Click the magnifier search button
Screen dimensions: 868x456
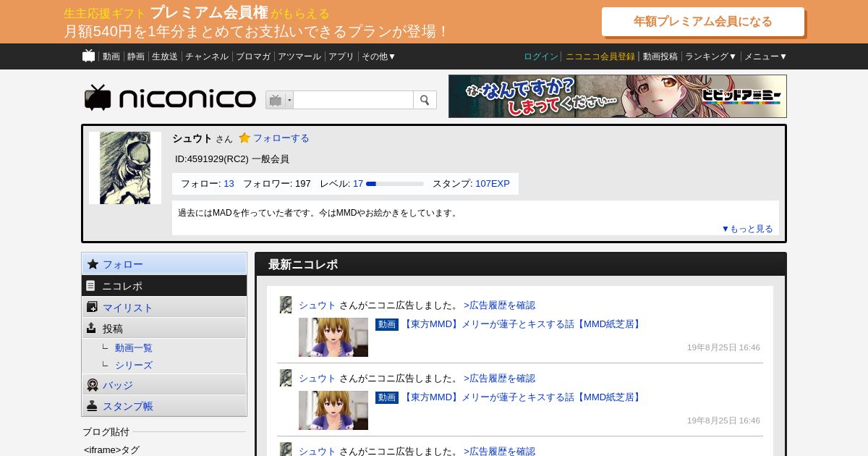pos(425,100)
